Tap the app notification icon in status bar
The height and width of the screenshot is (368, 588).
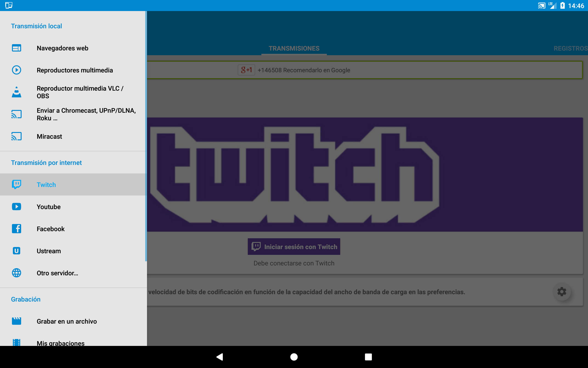(9, 5)
